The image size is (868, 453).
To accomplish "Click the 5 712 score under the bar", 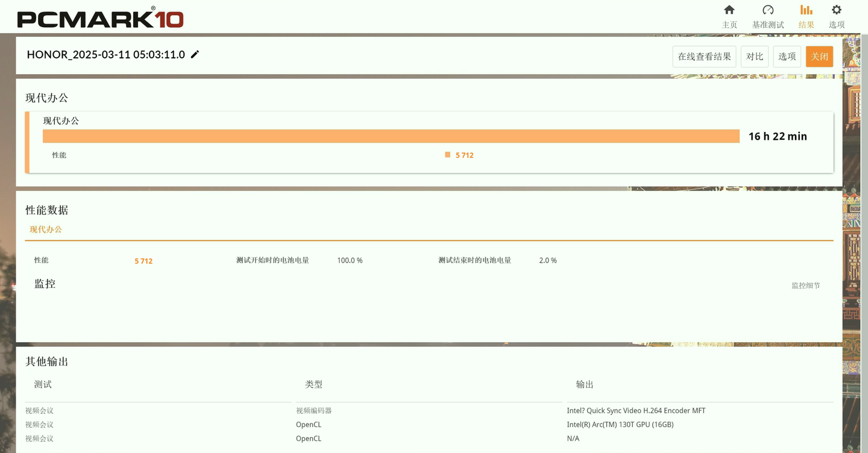I will coord(465,155).
